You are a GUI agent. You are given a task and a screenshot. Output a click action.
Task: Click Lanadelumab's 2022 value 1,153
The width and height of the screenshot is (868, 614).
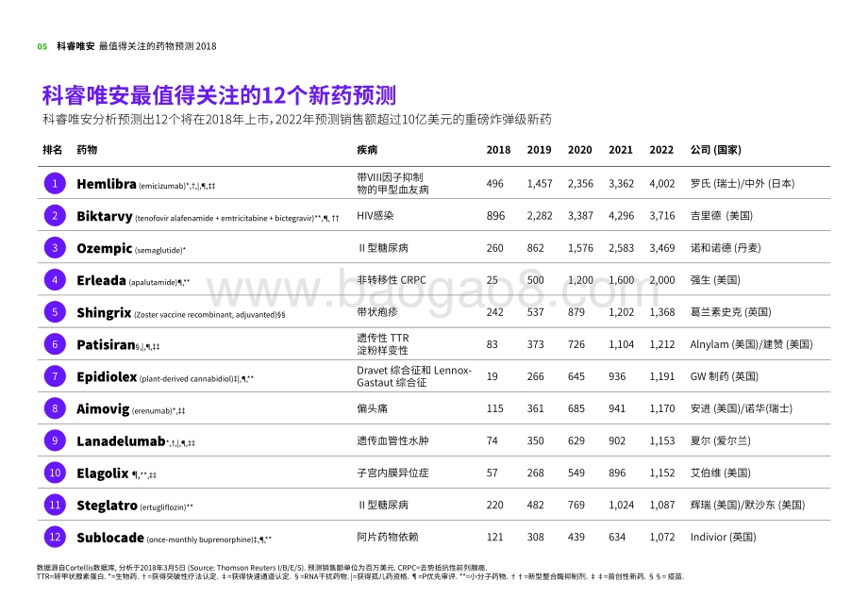click(x=662, y=440)
